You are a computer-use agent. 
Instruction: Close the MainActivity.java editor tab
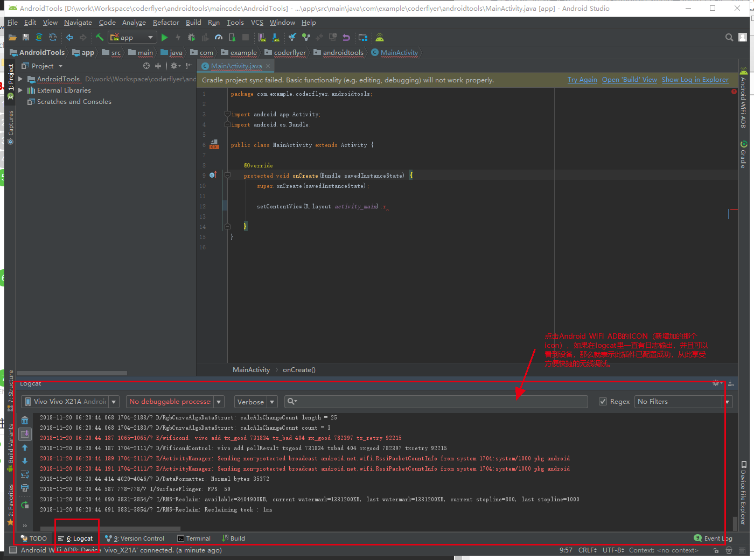coord(268,66)
